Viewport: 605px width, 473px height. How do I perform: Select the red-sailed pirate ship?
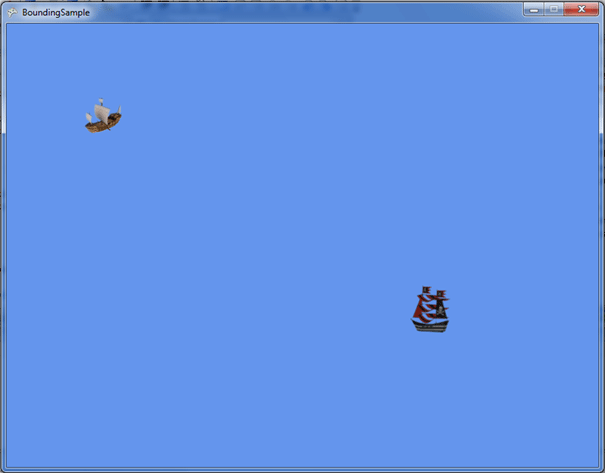(430, 309)
